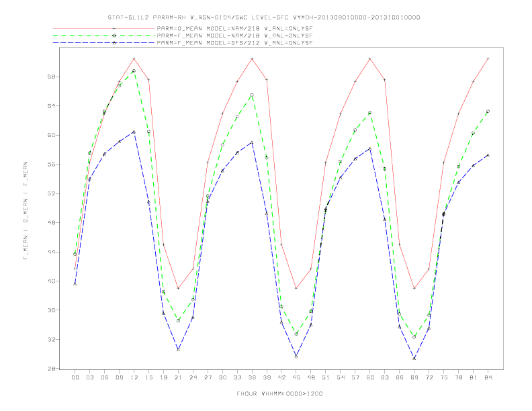
Task: Click x-axis tick label 27
Action: (x=208, y=377)
